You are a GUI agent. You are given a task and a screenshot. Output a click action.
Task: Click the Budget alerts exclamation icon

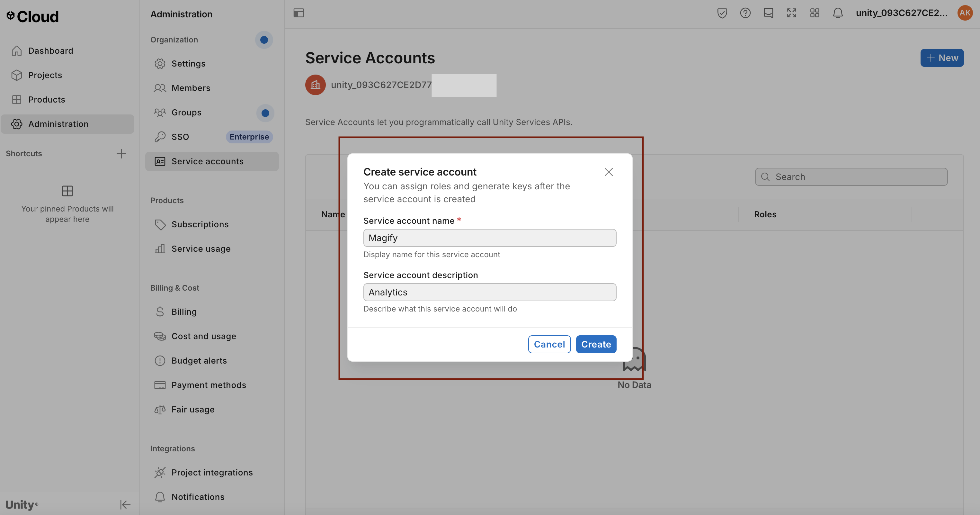pyautogui.click(x=160, y=360)
